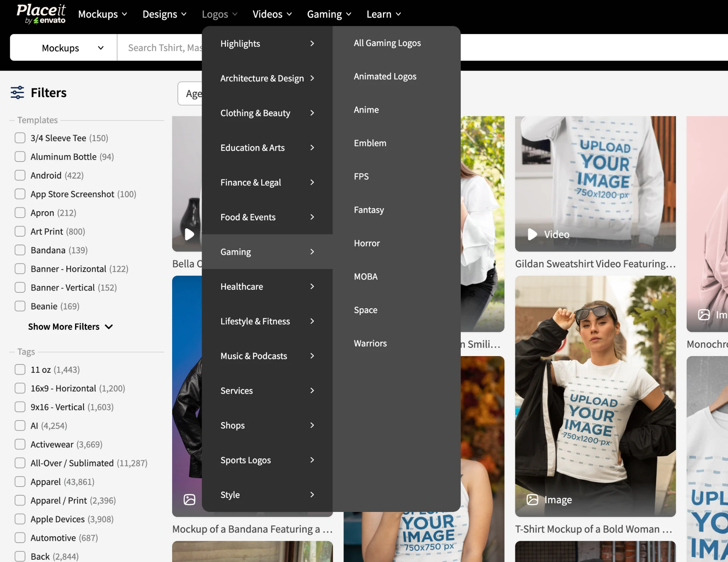This screenshot has height=562, width=728.
Task: Click play icon on Gildan Sweatshirt video
Action: (x=532, y=234)
